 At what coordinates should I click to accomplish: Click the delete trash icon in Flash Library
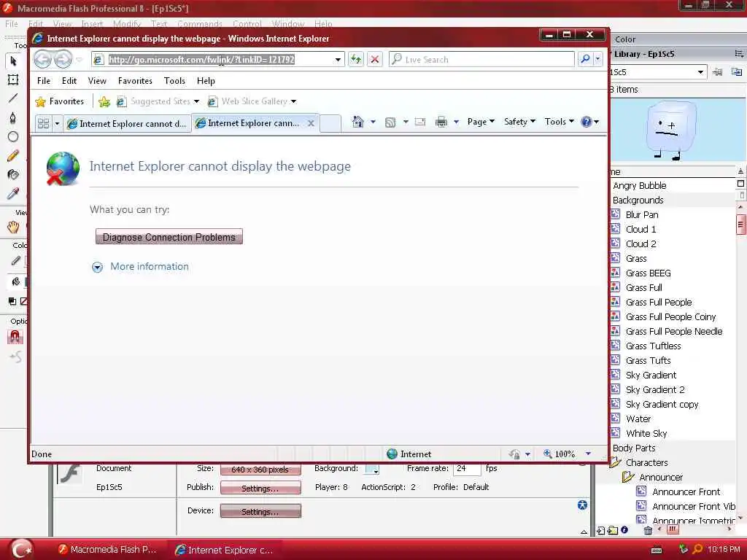[648, 530]
